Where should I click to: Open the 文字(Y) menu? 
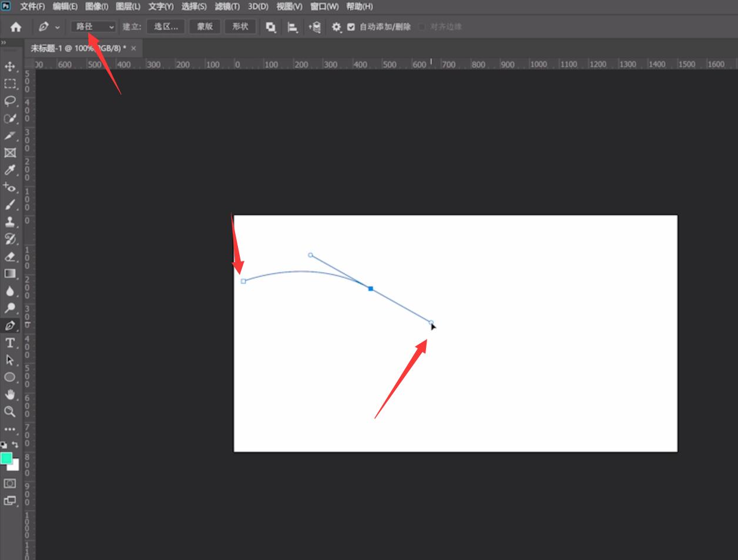[161, 6]
